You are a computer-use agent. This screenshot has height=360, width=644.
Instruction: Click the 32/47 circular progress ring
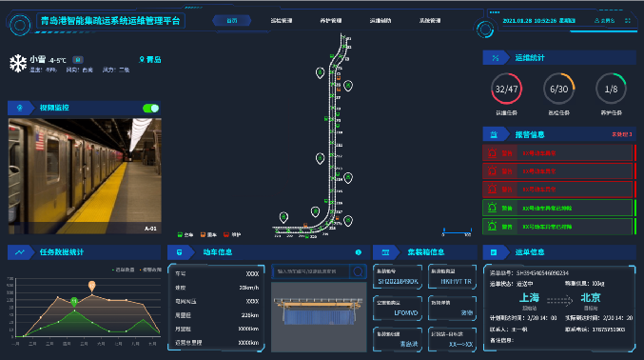pos(506,89)
